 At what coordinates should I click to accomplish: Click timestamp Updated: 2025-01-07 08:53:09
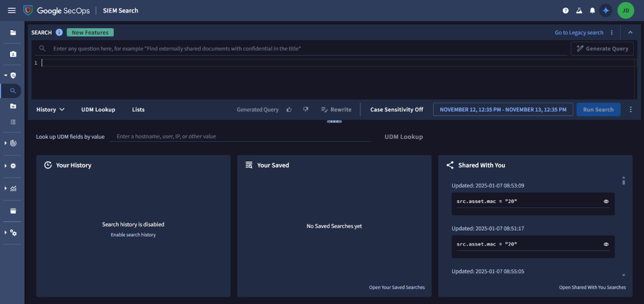click(x=488, y=185)
